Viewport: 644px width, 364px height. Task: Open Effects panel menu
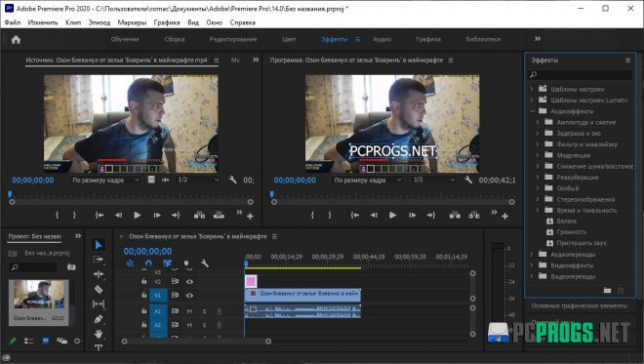click(627, 61)
